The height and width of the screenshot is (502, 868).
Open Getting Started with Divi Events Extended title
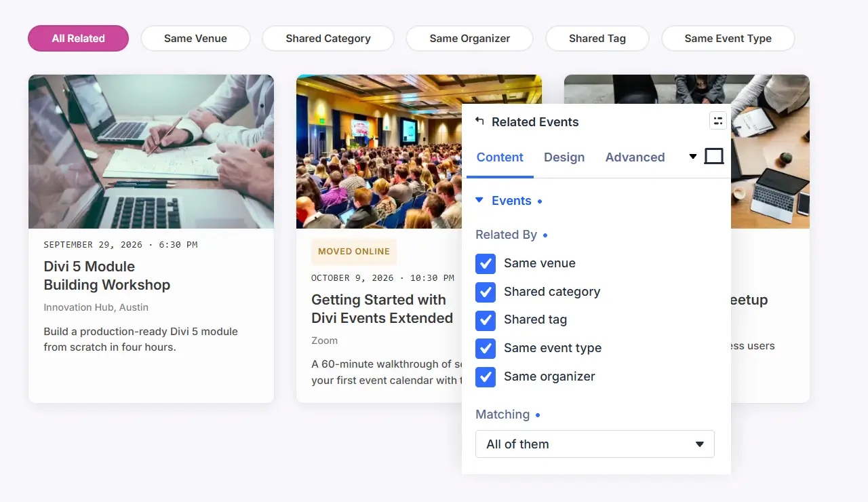(382, 309)
